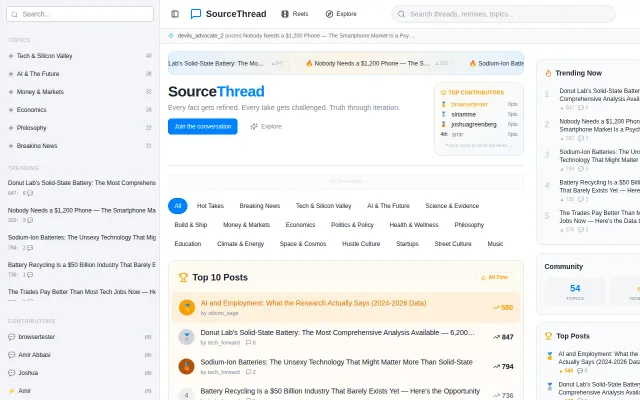Select the All filter tab

point(178,206)
